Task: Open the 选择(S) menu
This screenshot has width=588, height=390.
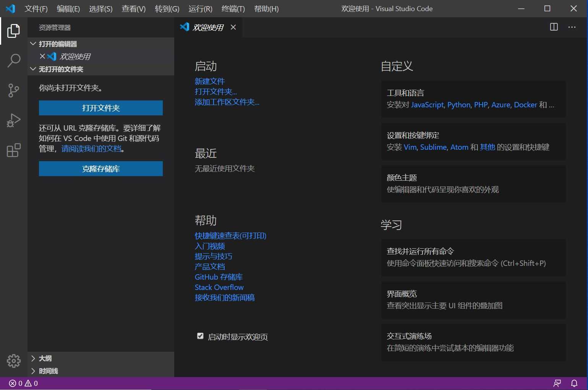Action: (100, 8)
